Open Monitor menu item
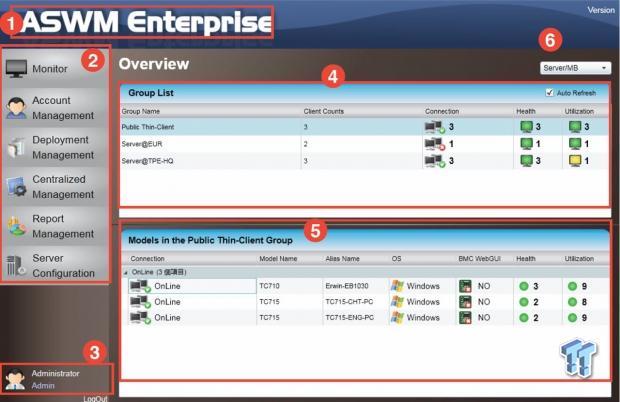Viewport: 620px width, 402px height. (55, 69)
